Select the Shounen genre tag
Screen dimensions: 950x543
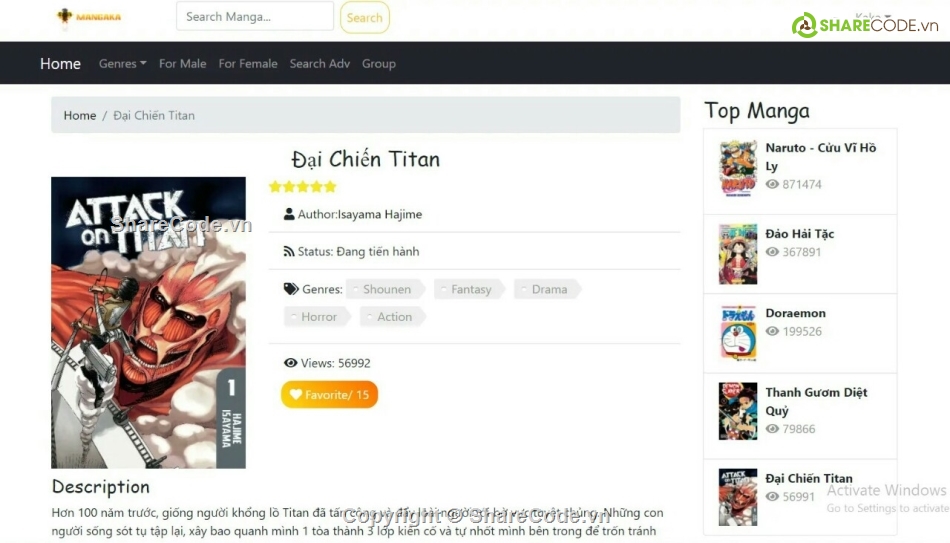click(385, 289)
